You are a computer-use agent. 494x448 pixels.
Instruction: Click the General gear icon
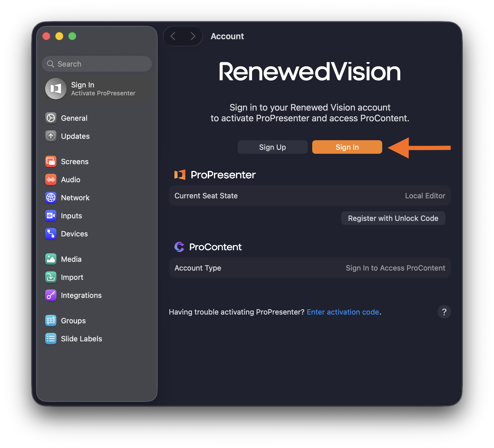(51, 118)
